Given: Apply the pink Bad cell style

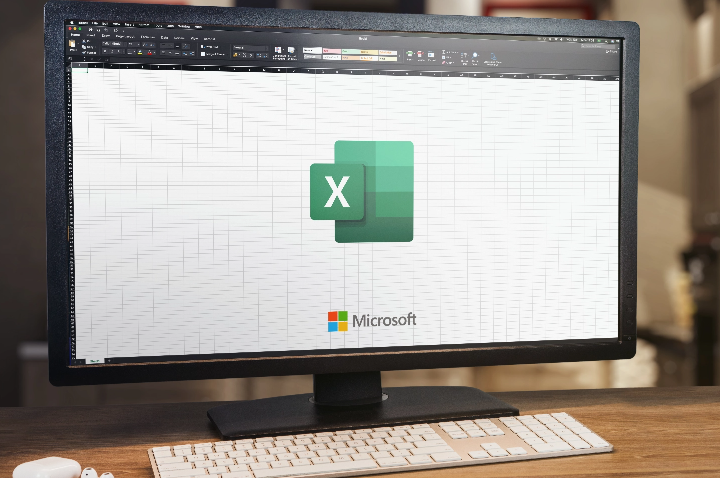Looking at the screenshot, I should (x=332, y=51).
